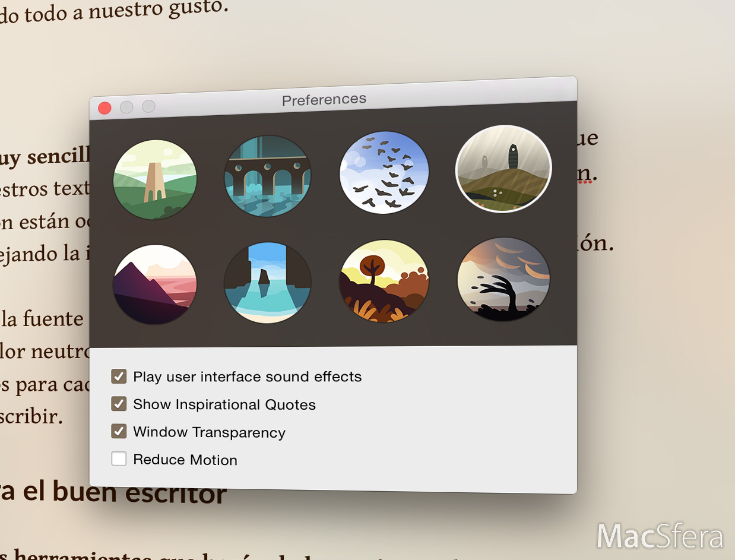Click the zoom button in title bar

pyautogui.click(x=148, y=106)
